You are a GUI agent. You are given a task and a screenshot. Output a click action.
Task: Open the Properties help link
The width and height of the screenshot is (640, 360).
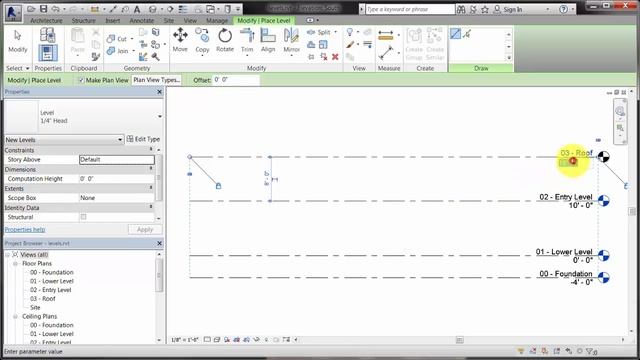pyautogui.click(x=25, y=230)
